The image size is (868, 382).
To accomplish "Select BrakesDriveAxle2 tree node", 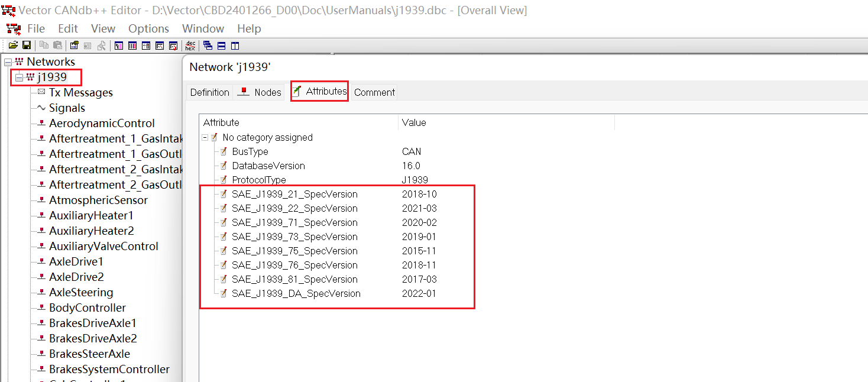I will [93, 338].
